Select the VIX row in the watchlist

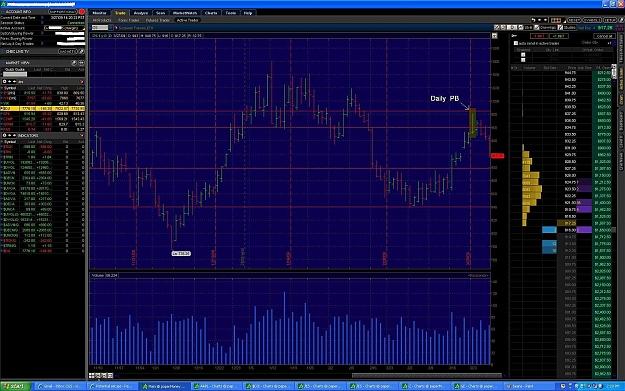tap(43, 103)
